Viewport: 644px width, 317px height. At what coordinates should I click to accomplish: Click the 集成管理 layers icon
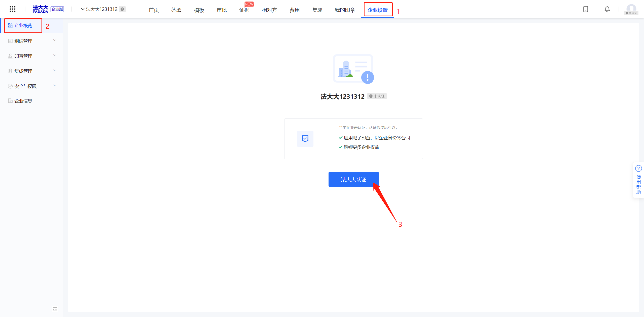[x=10, y=71]
